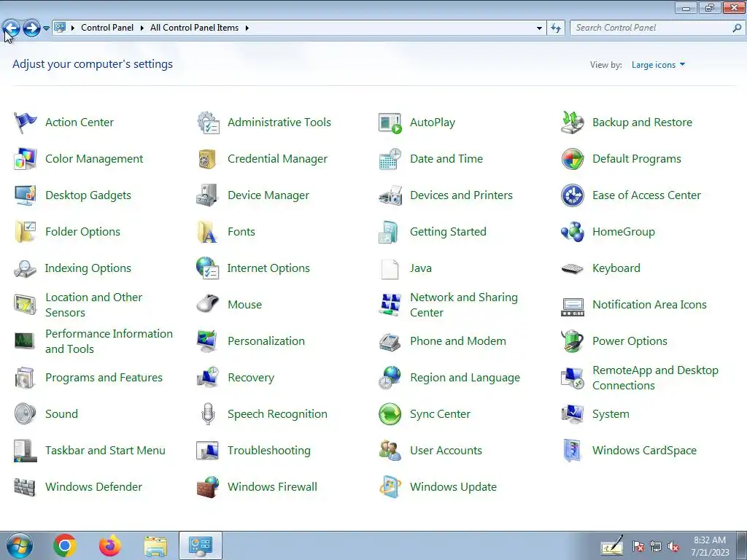The width and height of the screenshot is (747, 560).
Task: Open the Speech Recognition microphone icon
Action: (208, 414)
